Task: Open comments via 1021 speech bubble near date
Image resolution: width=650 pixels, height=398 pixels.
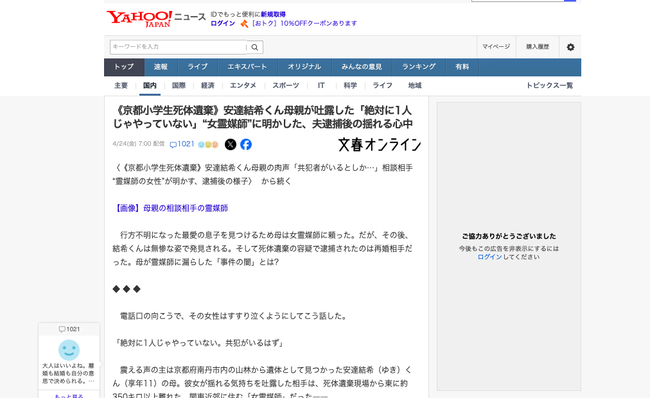Action: click(x=182, y=144)
